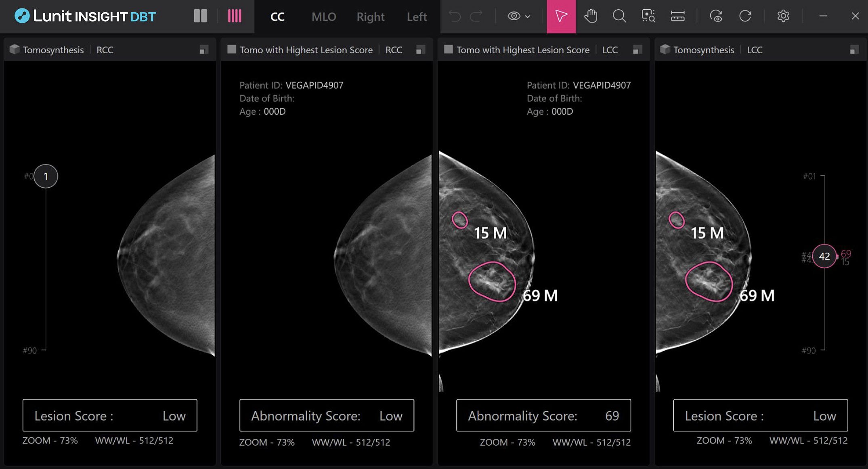Activate the pan hand tool
Image resolution: width=868 pixels, height=469 pixels.
(591, 16)
